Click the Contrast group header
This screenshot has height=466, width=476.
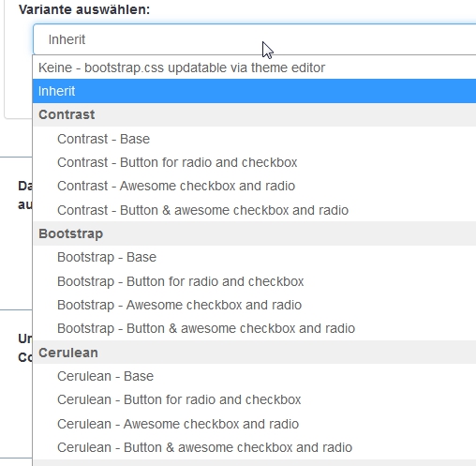point(255,114)
